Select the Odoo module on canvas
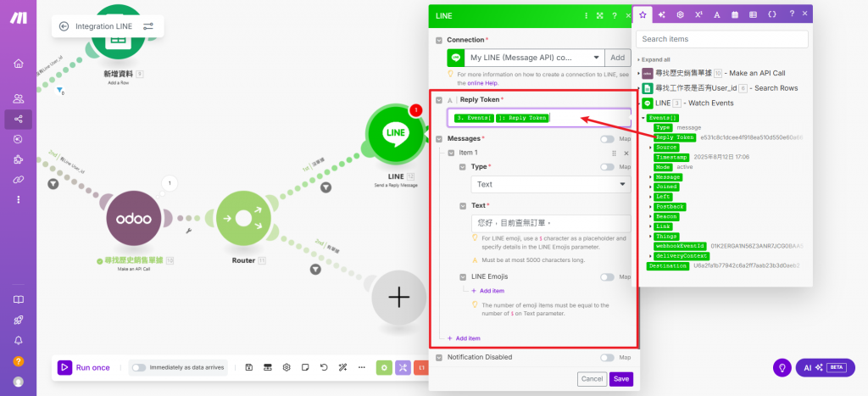 [x=133, y=219]
